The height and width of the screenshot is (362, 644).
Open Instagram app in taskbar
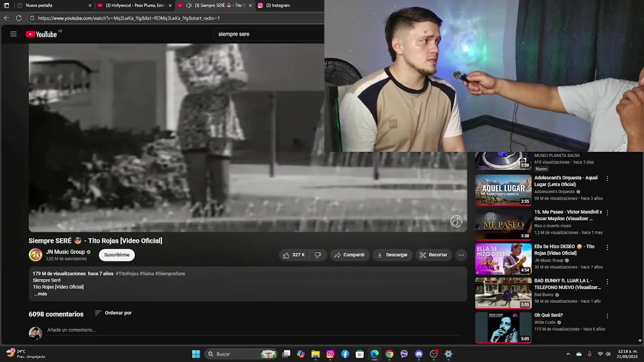coord(330,354)
